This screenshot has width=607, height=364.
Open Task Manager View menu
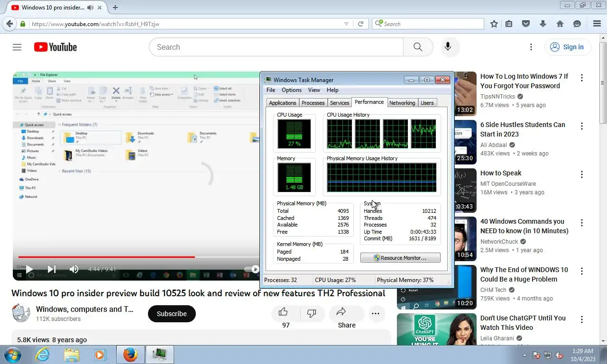click(314, 90)
